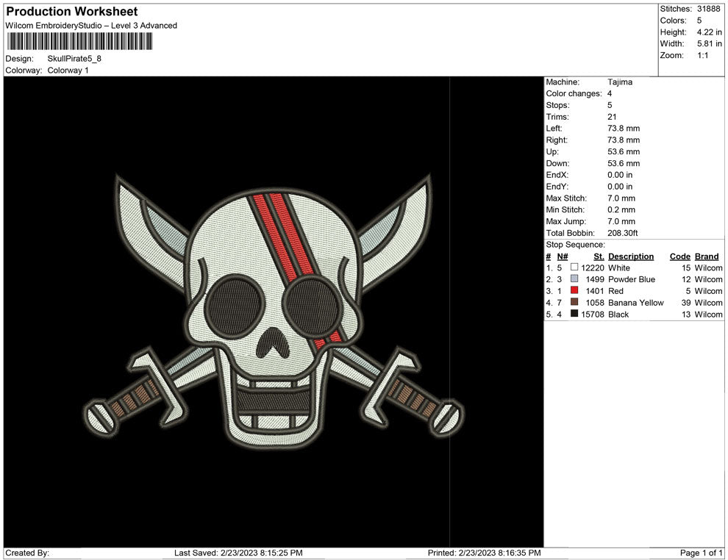Click the Up value '53.6 mm'
The image size is (728, 560).
click(x=624, y=151)
